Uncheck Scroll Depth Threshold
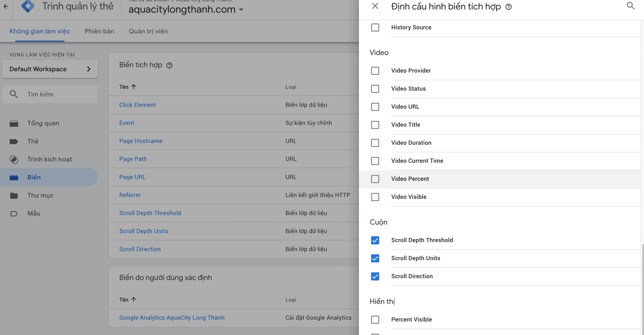 [x=375, y=240]
